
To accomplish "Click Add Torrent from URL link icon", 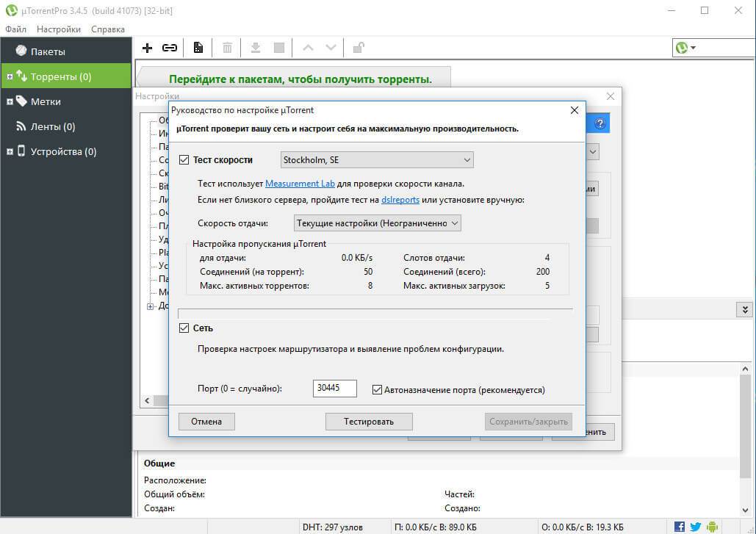I will [x=170, y=48].
